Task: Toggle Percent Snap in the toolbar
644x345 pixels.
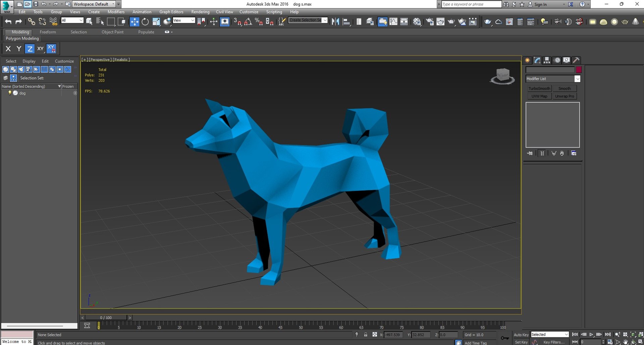Action: tap(259, 22)
